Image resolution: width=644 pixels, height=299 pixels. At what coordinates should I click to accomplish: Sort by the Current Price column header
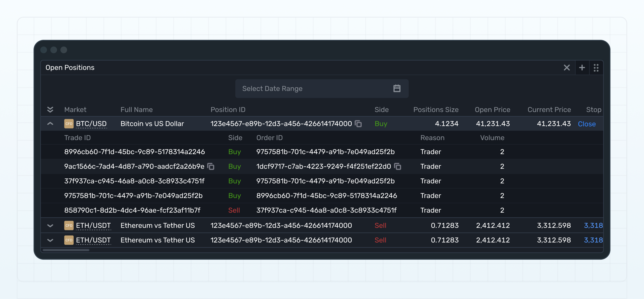(549, 110)
